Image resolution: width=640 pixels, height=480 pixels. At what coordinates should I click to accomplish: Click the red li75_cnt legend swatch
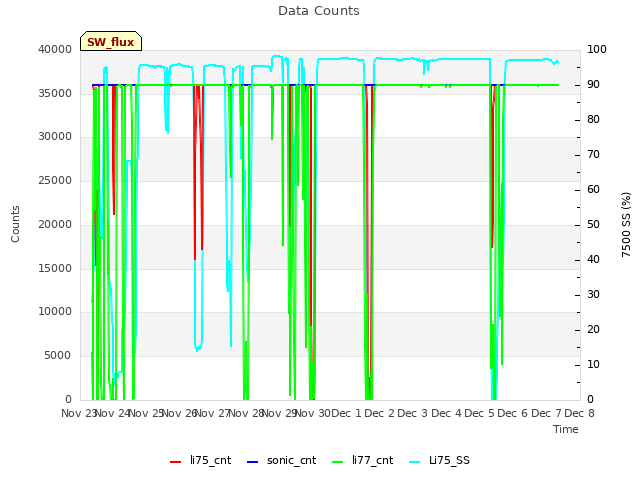176,462
